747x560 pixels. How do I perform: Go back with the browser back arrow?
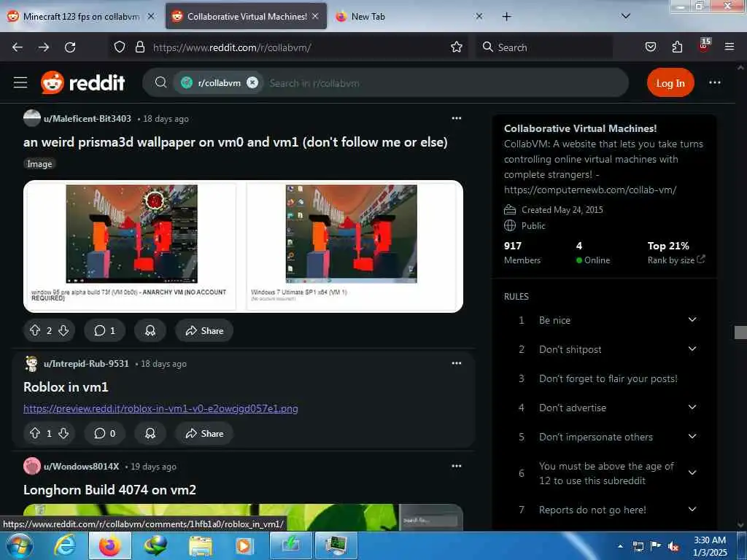(18, 47)
